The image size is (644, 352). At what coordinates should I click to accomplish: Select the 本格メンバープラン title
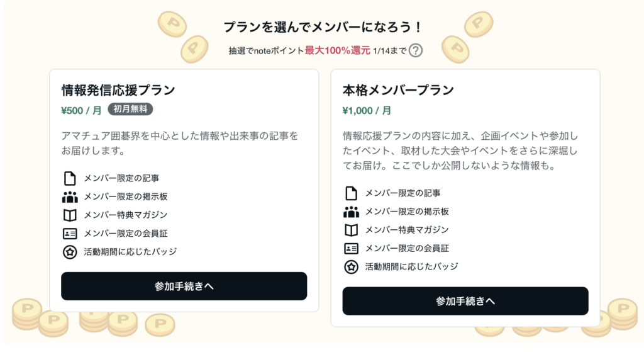[x=398, y=89]
